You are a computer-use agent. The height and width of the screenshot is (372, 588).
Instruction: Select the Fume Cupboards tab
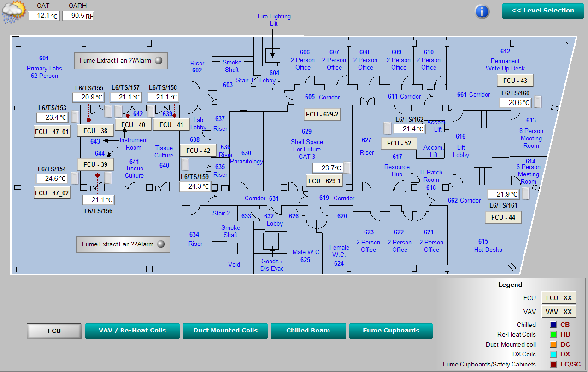391,331
